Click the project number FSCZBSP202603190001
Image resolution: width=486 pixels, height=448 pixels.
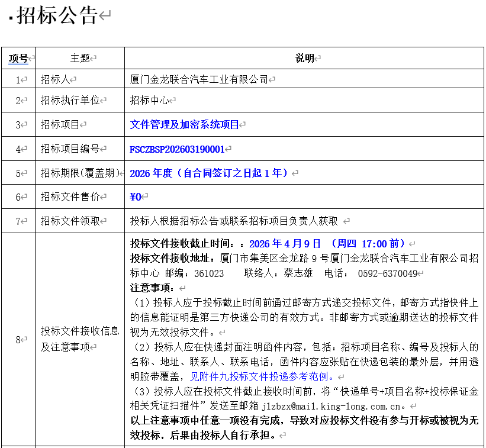point(177,149)
